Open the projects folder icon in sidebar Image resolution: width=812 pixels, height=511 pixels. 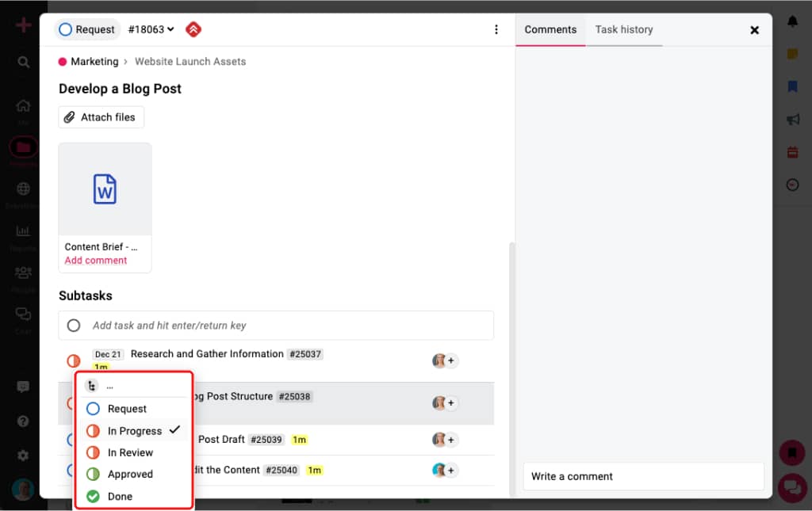pos(23,147)
